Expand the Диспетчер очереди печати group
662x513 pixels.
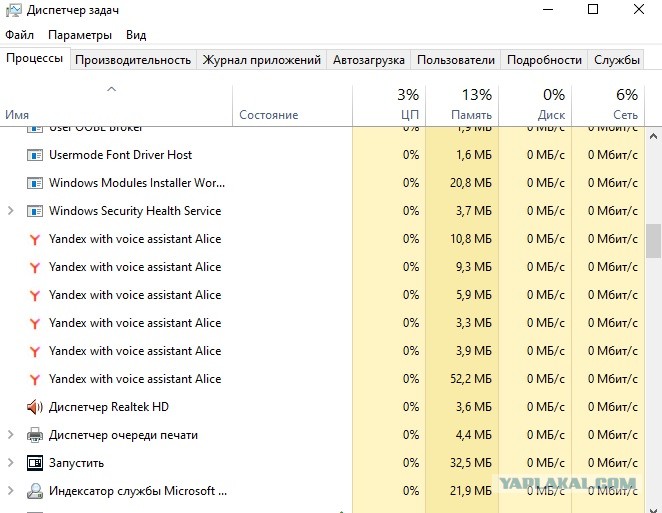(11, 435)
